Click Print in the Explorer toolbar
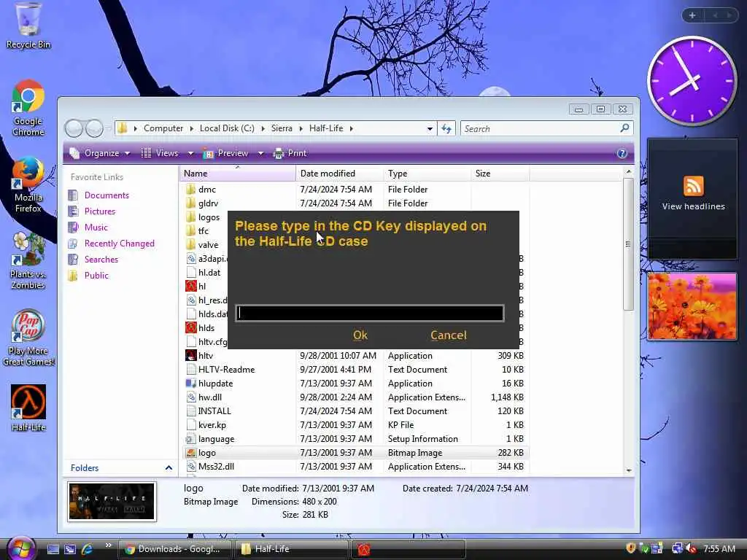 (290, 153)
